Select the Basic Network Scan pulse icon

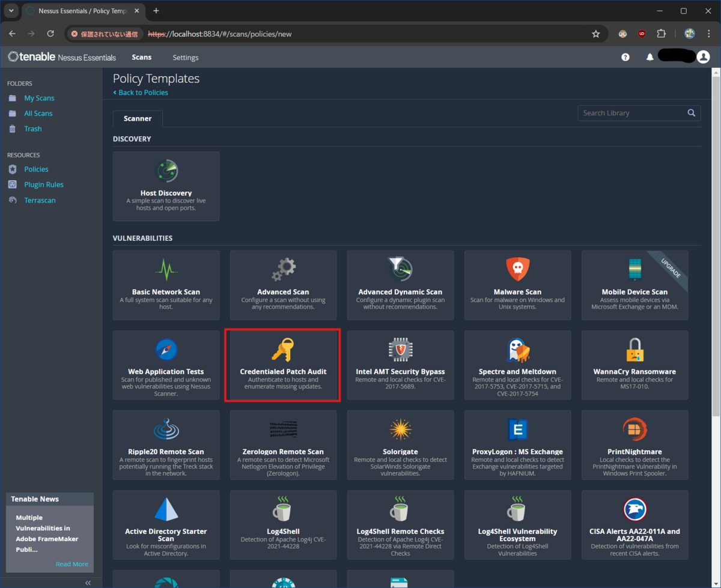(x=166, y=270)
